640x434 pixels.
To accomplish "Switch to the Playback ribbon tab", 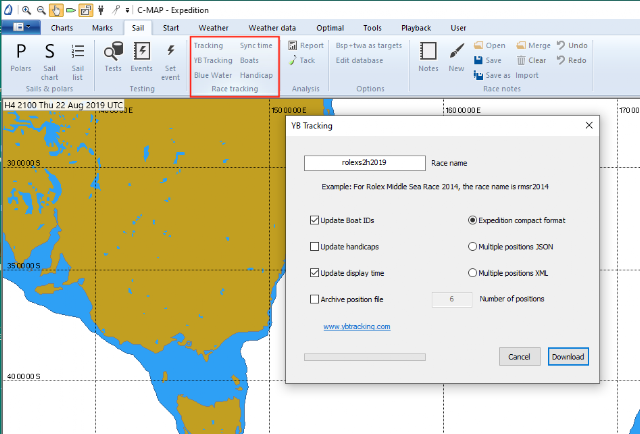I will [416, 28].
